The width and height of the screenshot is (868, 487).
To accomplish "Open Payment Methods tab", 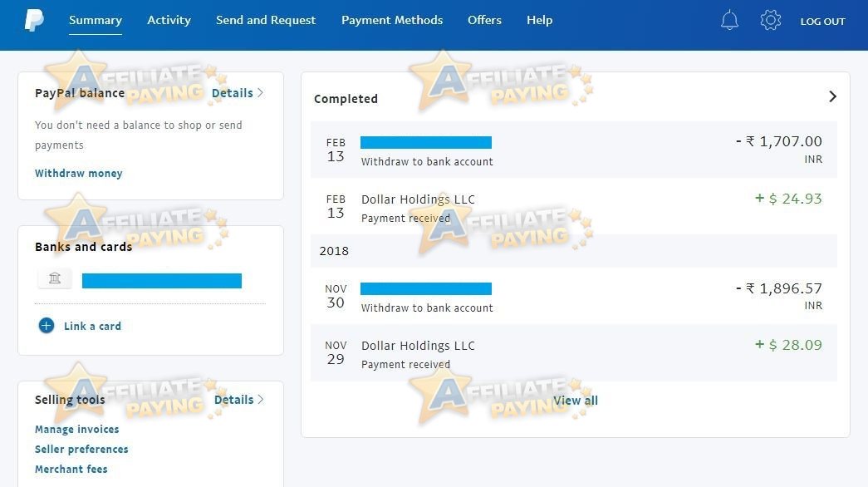I will tap(392, 21).
